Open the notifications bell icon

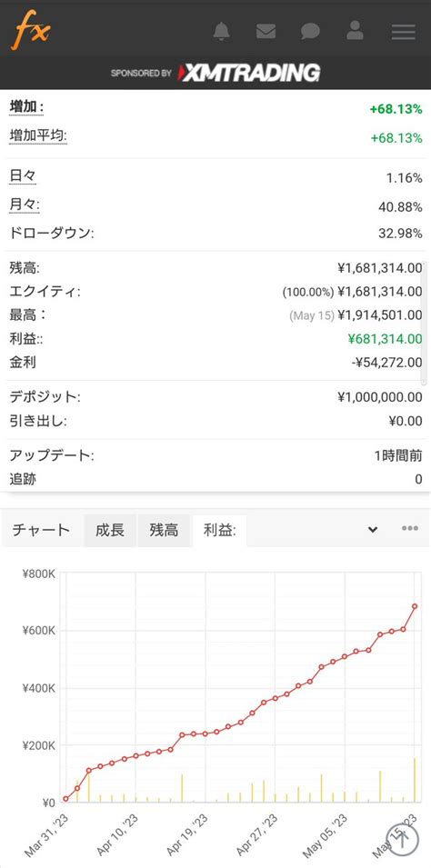222,31
